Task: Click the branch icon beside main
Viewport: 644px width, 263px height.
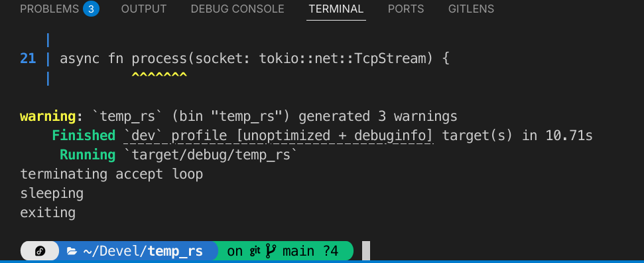Action: tap(271, 250)
